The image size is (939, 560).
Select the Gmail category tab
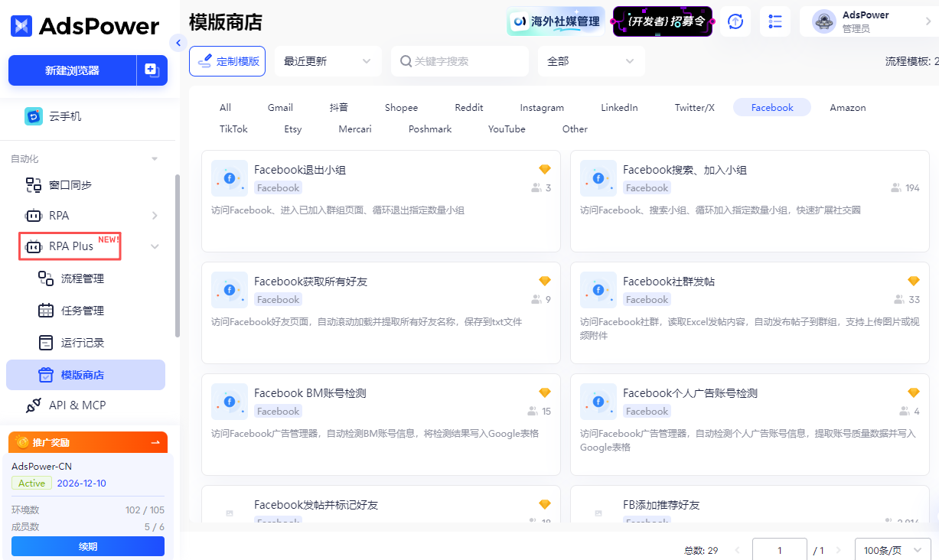point(280,107)
